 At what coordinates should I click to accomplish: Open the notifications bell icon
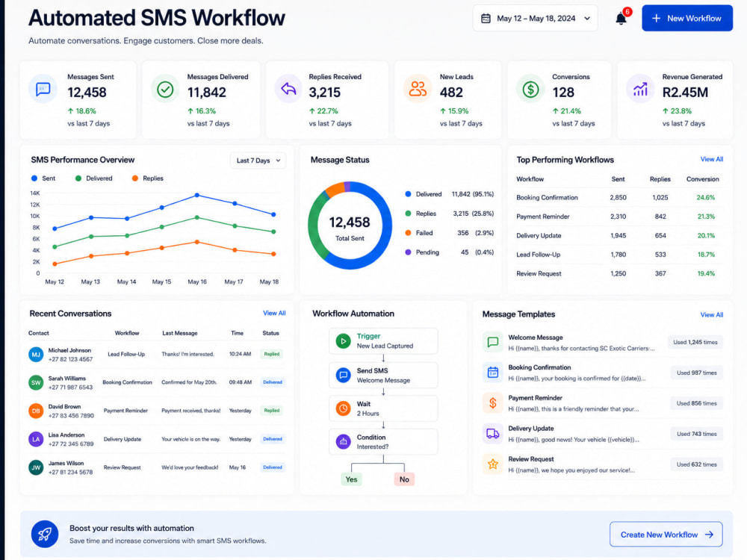pyautogui.click(x=620, y=19)
